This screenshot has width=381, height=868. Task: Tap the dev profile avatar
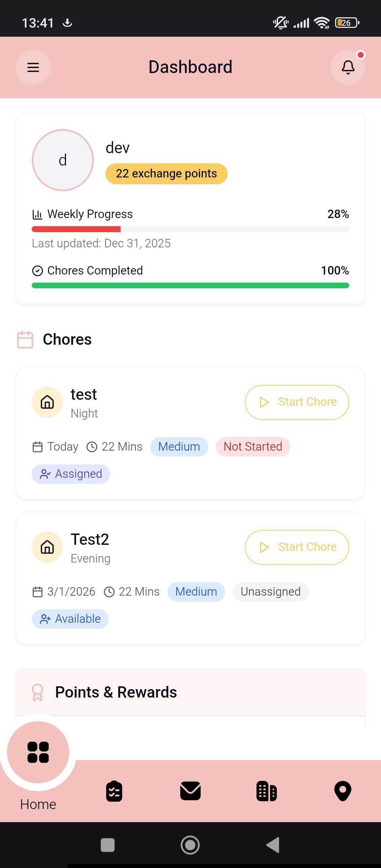(x=63, y=160)
